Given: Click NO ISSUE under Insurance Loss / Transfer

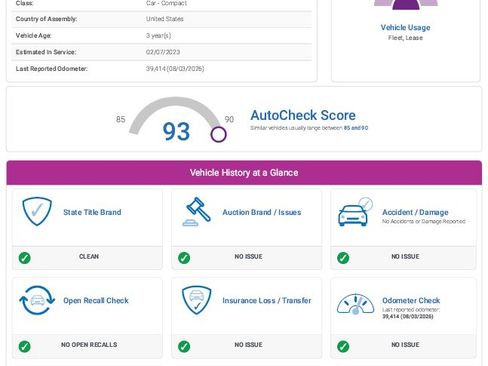Looking at the screenshot, I should pos(248,345).
